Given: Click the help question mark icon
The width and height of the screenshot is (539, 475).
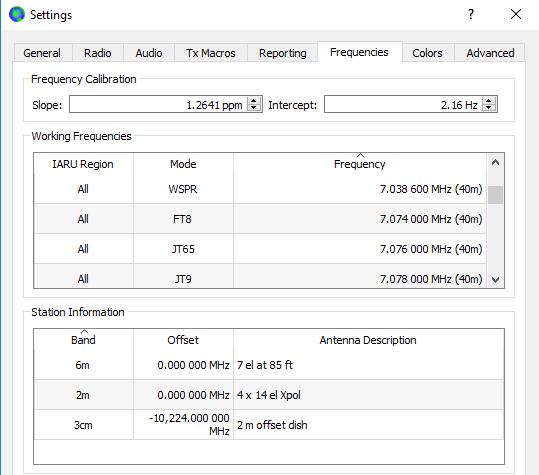Looking at the screenshot, I should pyautogui.click(x=471, y=14).
